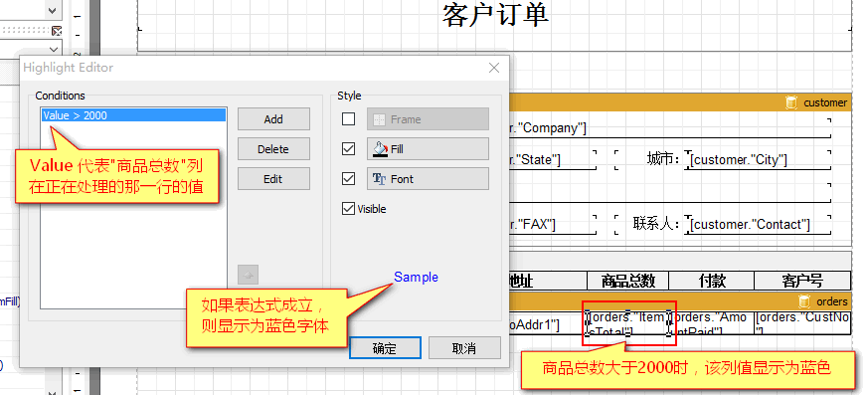Cancel with the 取消 button
Viewport: 868px width, 395px height.
(x=464, y=348)
